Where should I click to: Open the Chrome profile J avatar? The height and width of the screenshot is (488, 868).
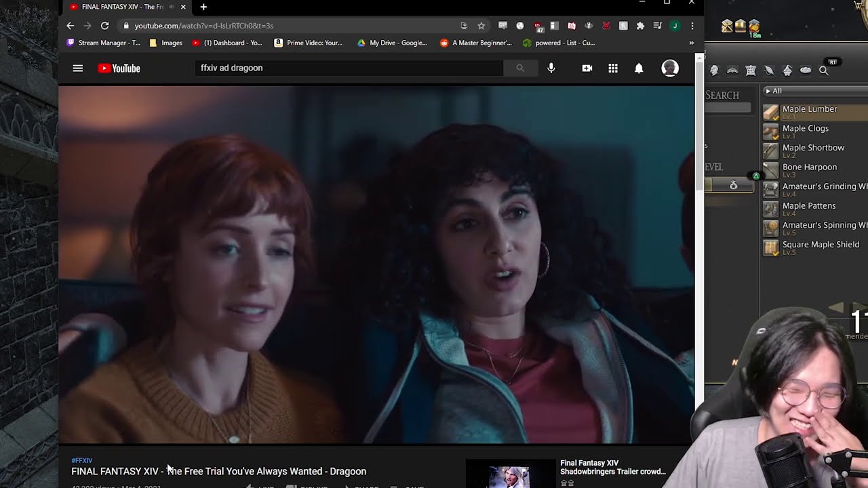(x=675, y=26)
